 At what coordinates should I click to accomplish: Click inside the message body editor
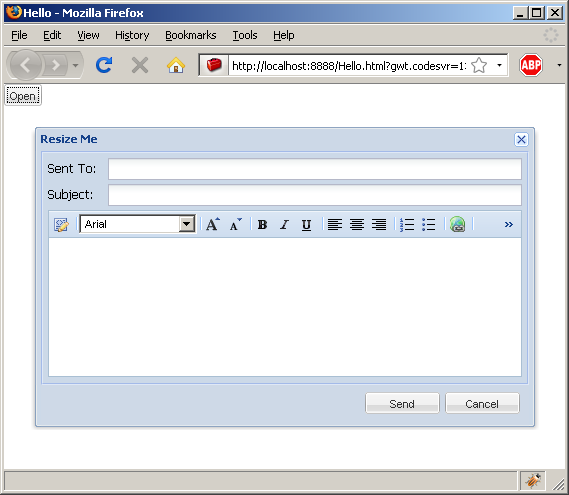pyautogui.click(x=285, y=307)
